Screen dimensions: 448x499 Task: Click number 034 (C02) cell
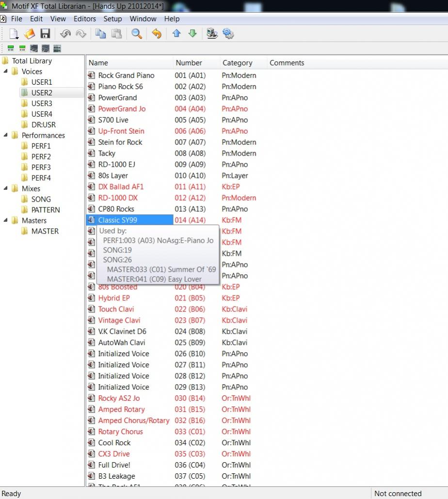[x=190, y=443]
